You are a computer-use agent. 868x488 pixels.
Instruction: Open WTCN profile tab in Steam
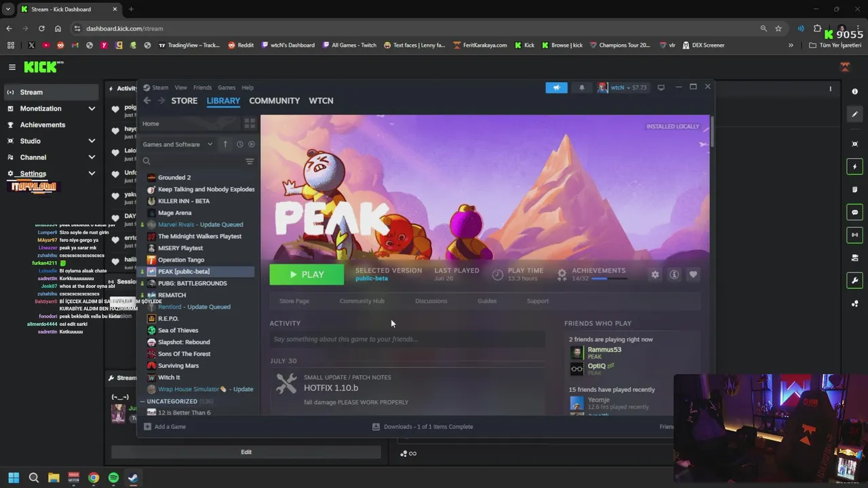click(x=321, y=100)
